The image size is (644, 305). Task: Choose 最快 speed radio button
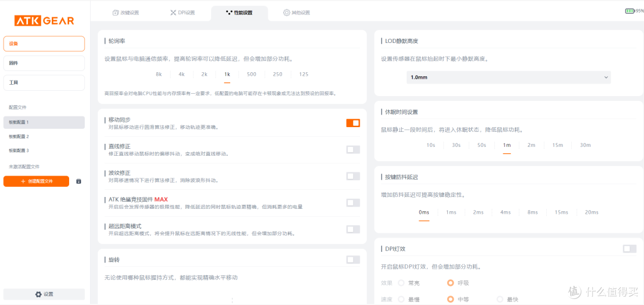click(500, 300)
